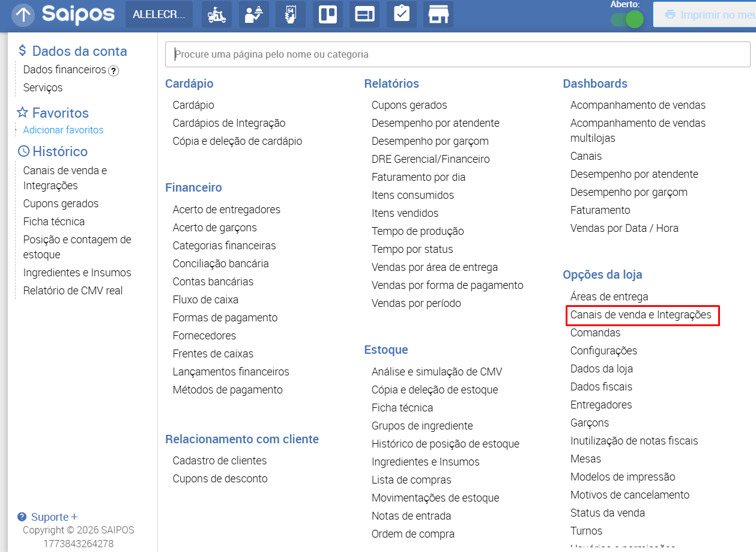Open DRE Gerencial/Financeiro report

pyautogui.click(x=431, y=159)
